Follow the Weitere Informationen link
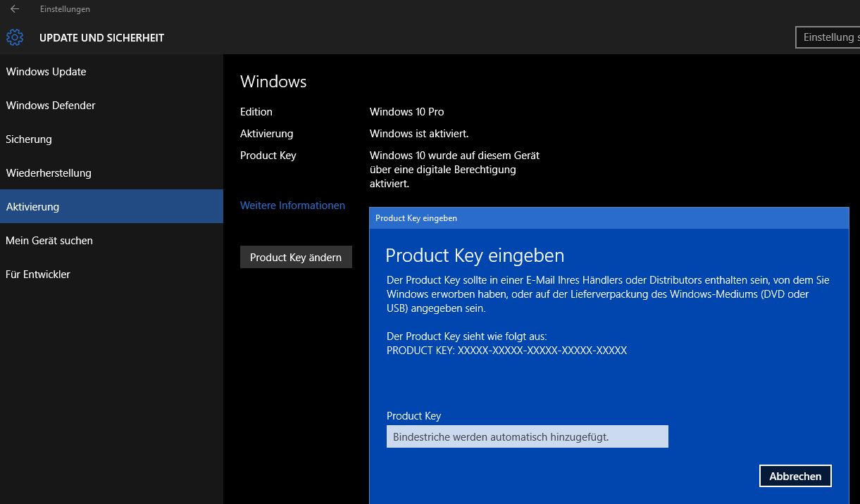The width and height of the screenshot is (860, 504). [292, 206]
